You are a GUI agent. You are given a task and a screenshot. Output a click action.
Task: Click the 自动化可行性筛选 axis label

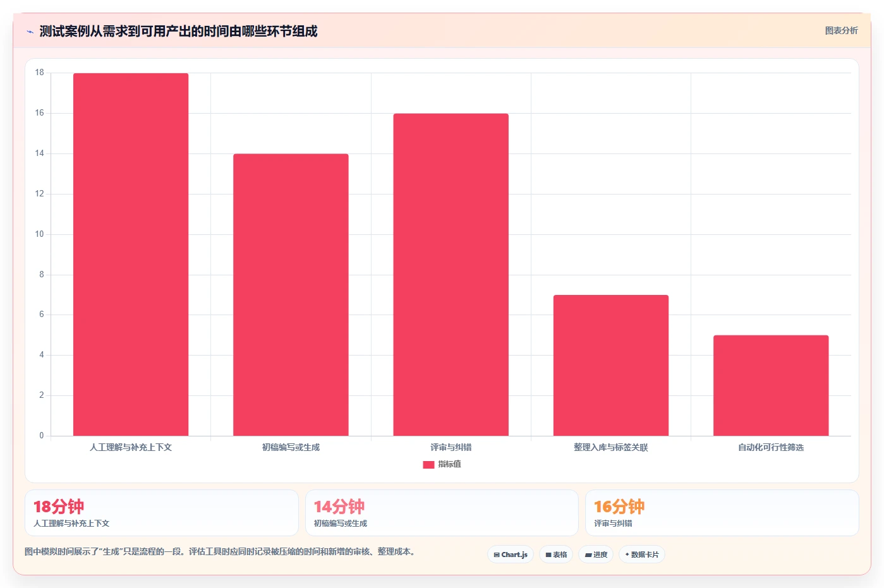pyautogui.click(x=771, y=447)
